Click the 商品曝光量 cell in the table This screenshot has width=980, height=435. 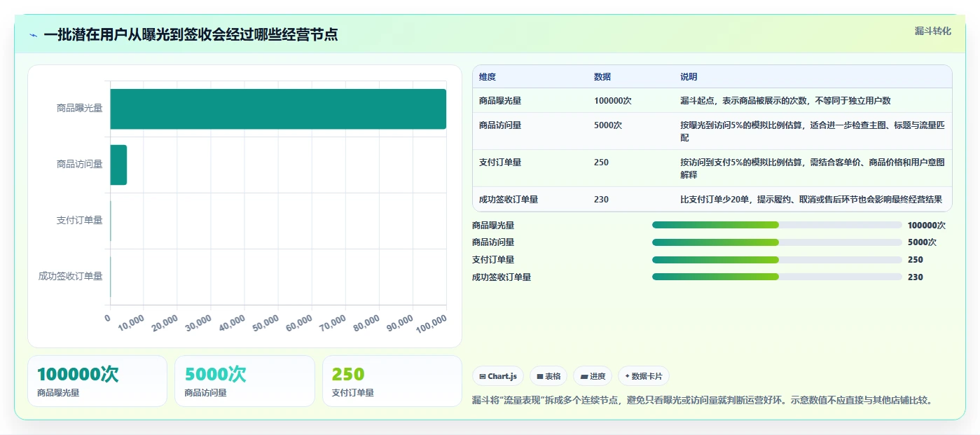tap(500, 101)
